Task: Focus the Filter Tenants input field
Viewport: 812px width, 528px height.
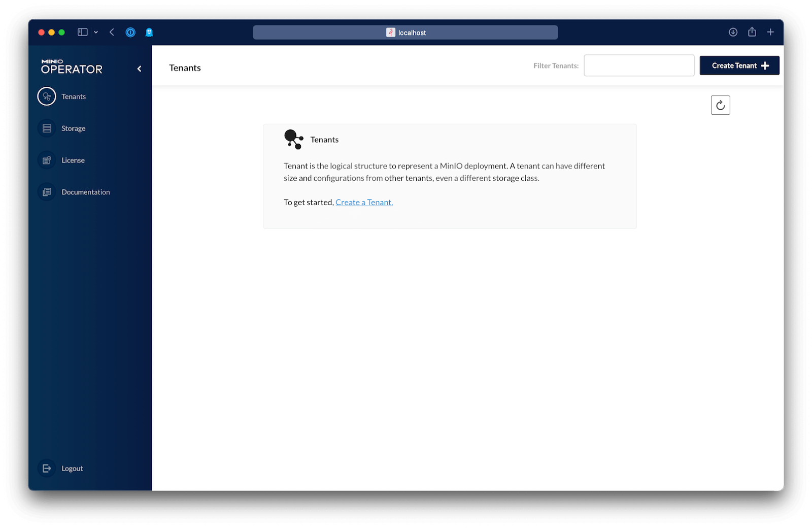Action: coord(638,65)
